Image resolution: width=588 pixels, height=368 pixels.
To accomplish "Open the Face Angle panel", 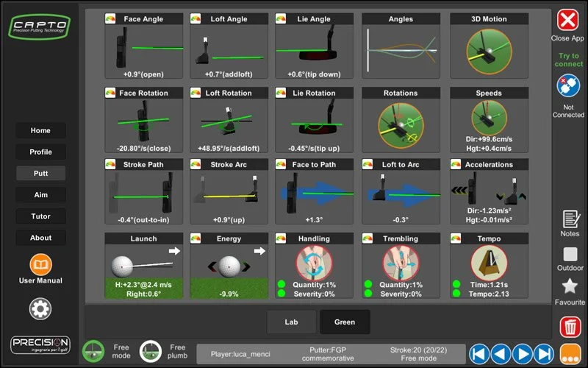I will [x=143, y=46].
